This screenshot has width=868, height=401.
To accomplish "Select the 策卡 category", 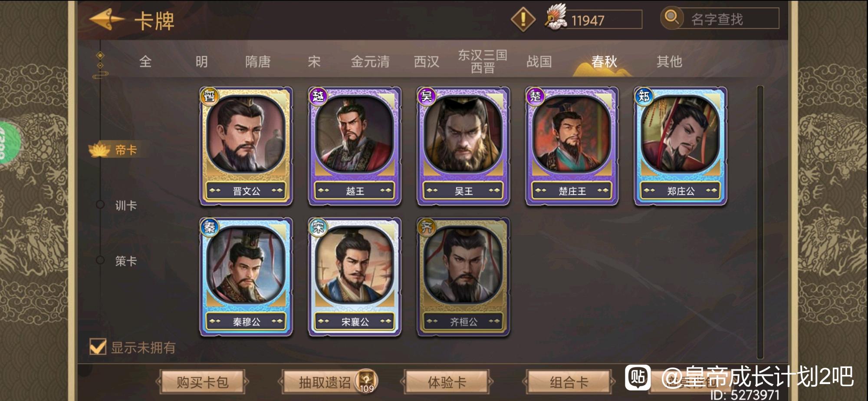I will coord(126,261).
